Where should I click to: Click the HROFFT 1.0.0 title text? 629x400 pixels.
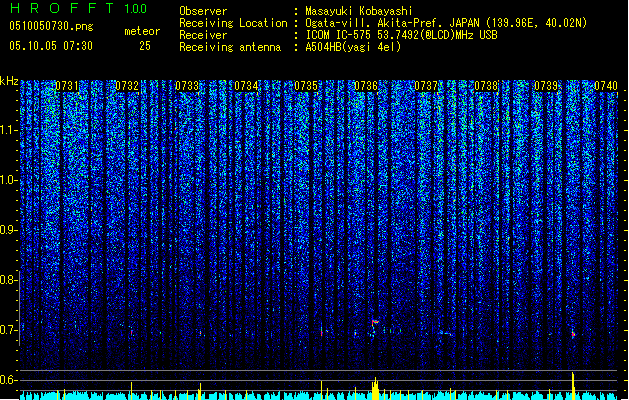point(79,8)
